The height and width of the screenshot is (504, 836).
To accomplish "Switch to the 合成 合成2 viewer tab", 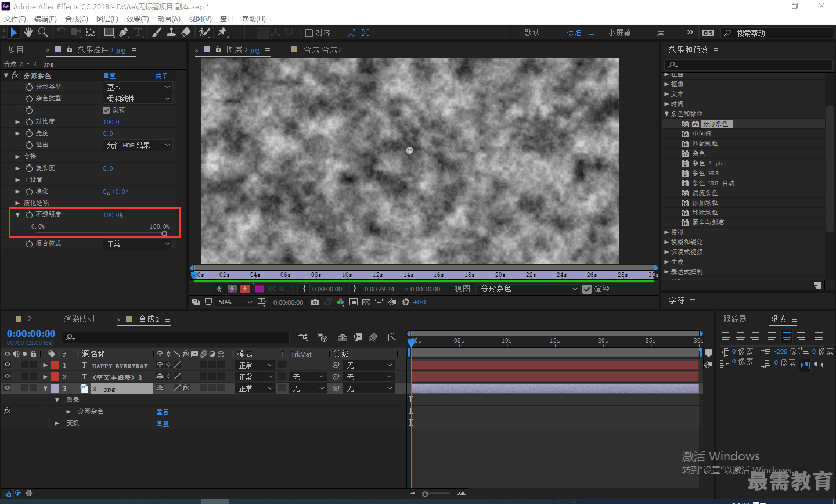I will tap(323, 50).
